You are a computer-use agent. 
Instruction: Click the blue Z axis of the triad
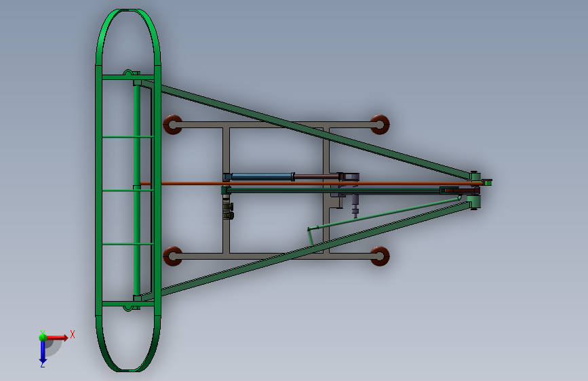pyautogui.click(x=43, y=352)
